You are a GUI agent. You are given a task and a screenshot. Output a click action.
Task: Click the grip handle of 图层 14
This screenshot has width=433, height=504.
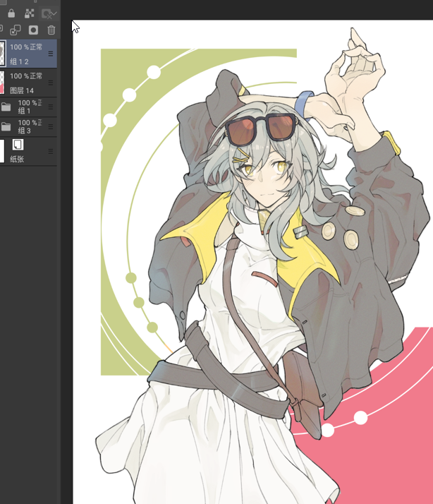(51, 82)
